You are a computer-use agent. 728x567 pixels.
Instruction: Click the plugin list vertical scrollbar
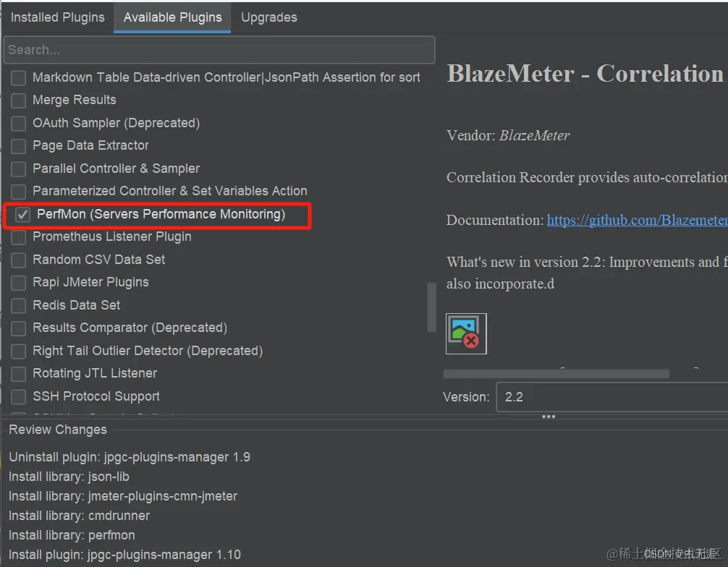pos(432,307)
